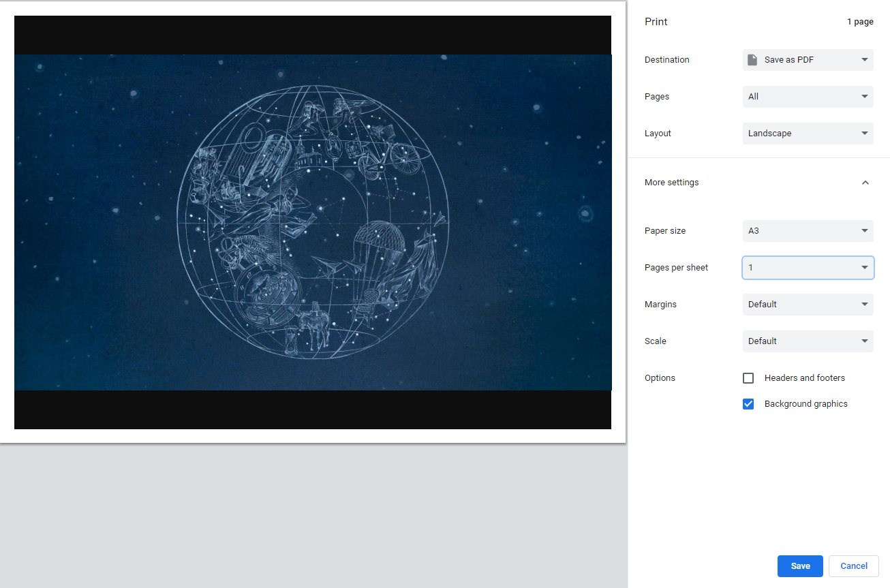Open the Margins dropdown set to Default
Image resolution: width=890 pixels, height=588 pixels.
808,305
